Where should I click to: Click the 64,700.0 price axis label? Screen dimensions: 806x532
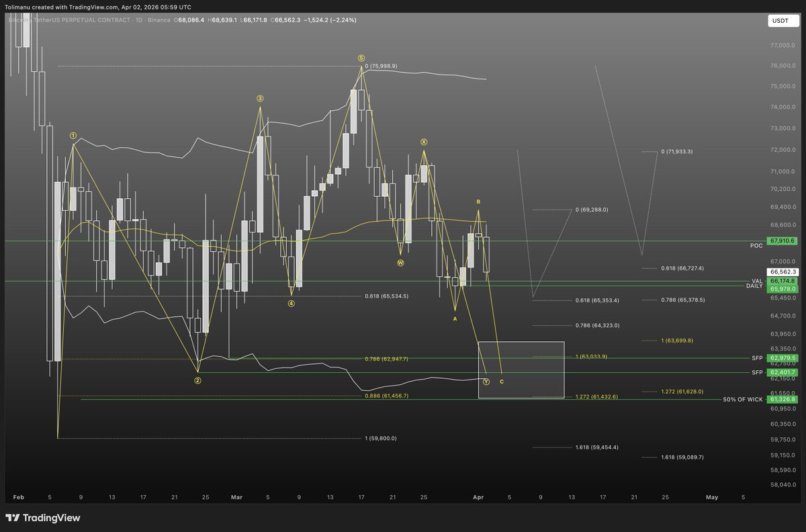782,316
